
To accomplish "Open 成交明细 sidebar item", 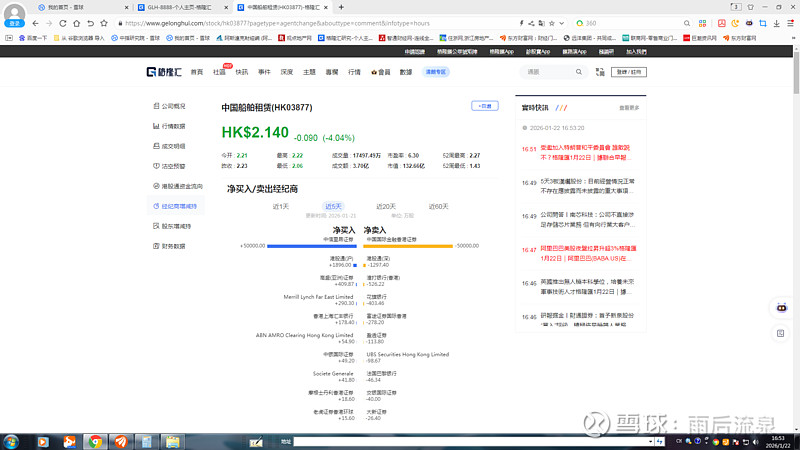I will (173, 146).
